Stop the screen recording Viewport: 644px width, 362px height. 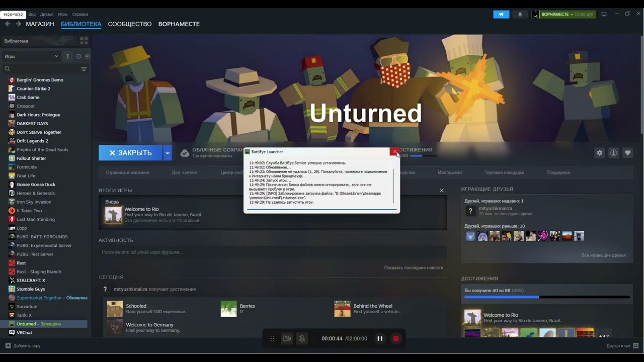click(x=396, y=338)
